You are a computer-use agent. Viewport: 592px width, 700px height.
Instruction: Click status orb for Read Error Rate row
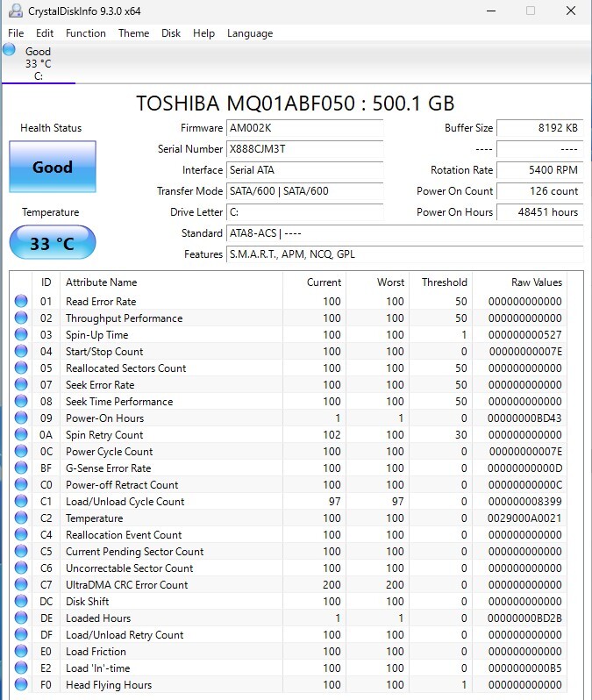(21, 302)
